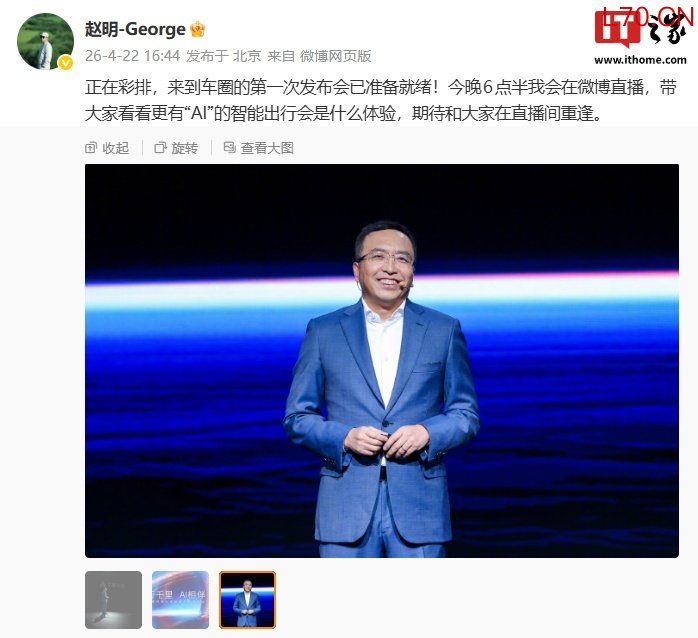Viewport: 698px width, 638px height.
Task: Open 赵明-George's profile avatar
Action: coord(45,41)
